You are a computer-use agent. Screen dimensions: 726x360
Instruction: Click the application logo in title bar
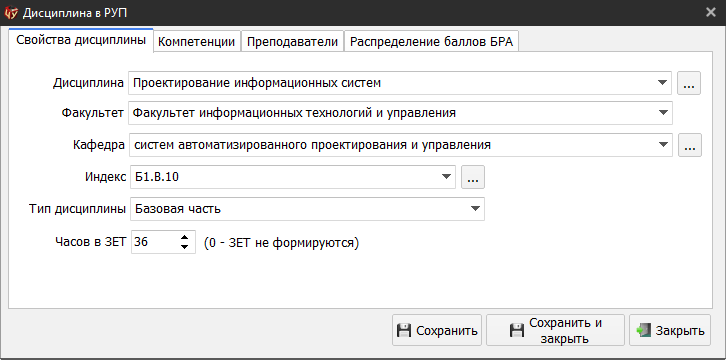[11, 12]
